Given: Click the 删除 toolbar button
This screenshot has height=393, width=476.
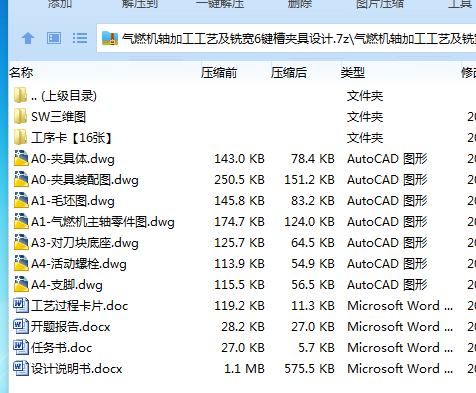Looking at the screenshot, I should point(300,4).
